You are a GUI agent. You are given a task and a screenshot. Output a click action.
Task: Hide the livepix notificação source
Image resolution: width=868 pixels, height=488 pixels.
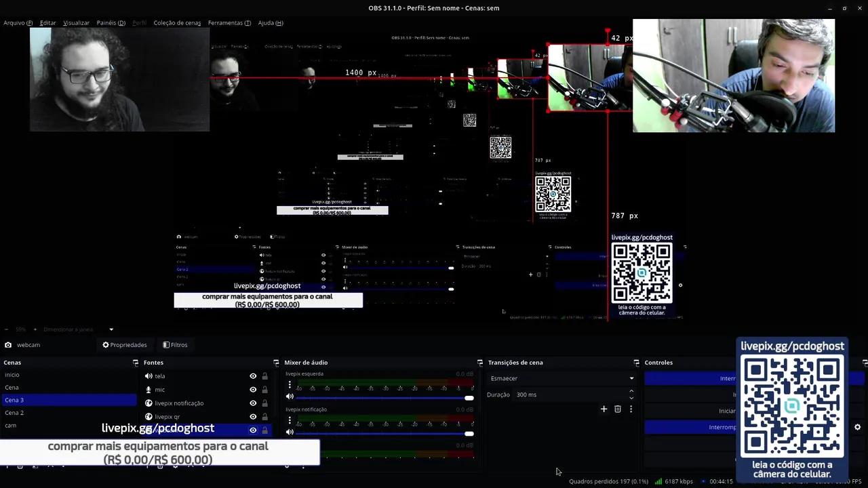[253, 403]
